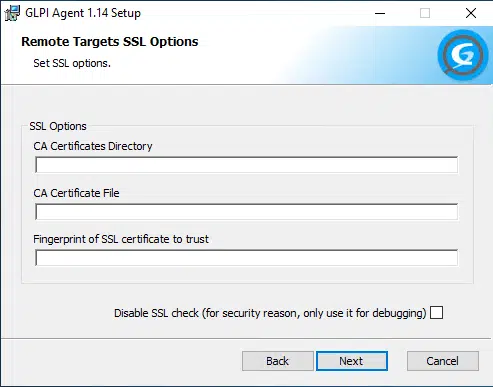This screenshot has width=493, height=387.
Task: Click the GLPI Agent 1.14 Setup title text
Action: 83,13
